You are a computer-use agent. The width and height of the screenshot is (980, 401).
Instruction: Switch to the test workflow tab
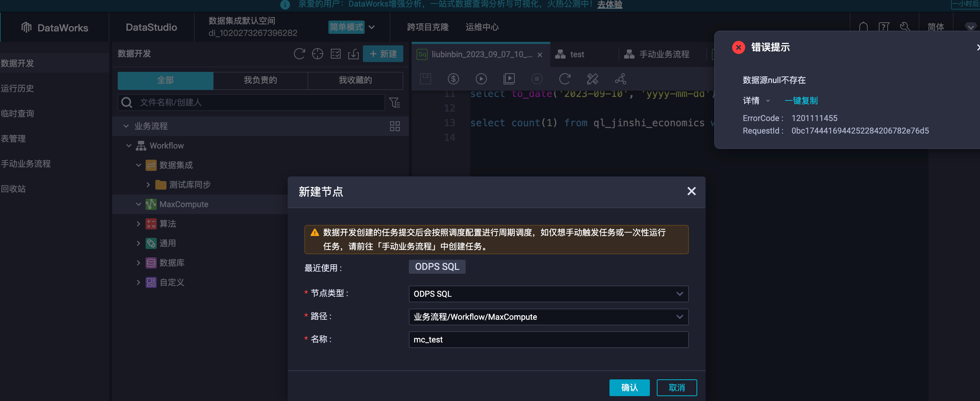pyautogui.click(x=576, y=54)
